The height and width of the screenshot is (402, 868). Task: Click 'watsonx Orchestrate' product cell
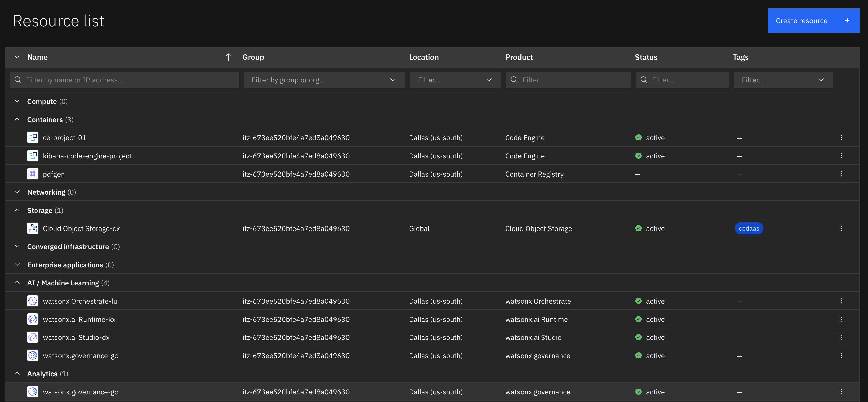pos(538,301)
